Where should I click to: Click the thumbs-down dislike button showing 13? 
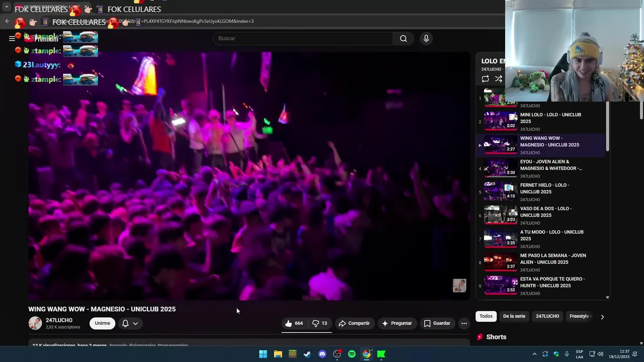tap(319, 323)
